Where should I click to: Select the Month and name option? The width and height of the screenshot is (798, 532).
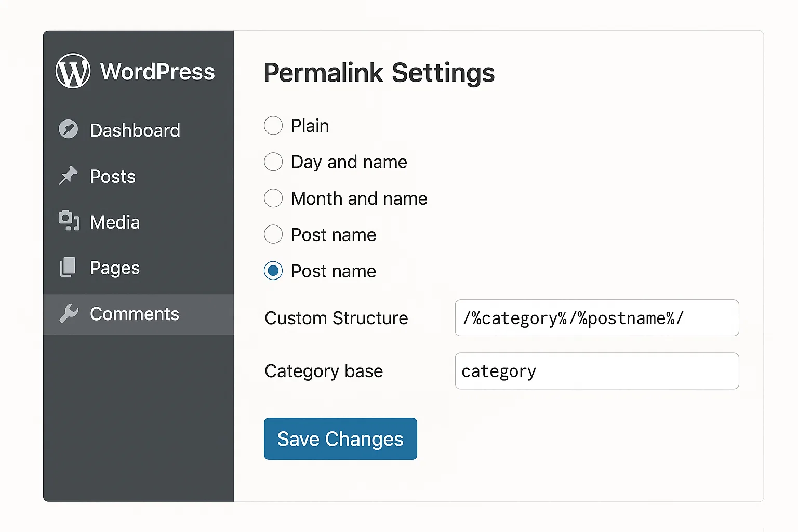(273, 198)
